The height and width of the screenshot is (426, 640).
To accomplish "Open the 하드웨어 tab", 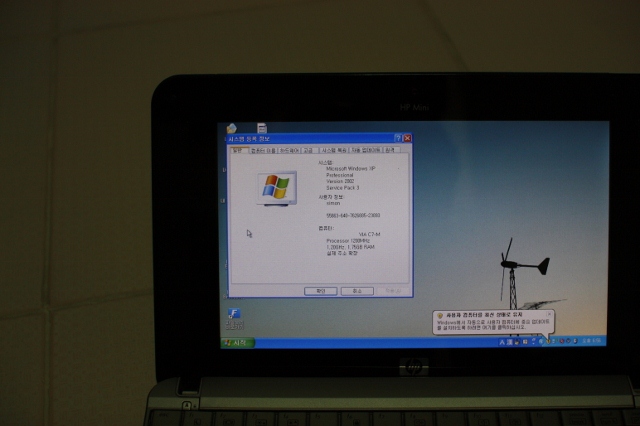I will click(289, 150).
